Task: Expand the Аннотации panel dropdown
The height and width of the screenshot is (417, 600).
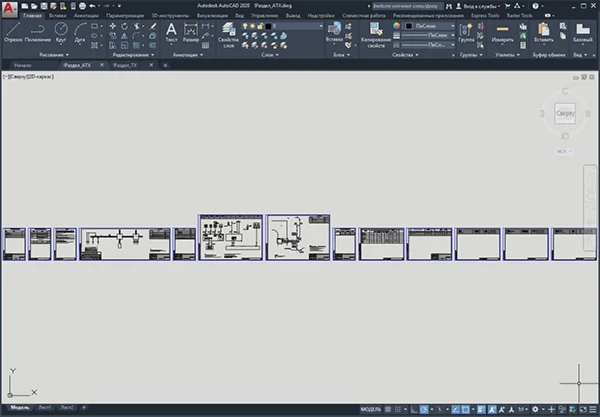Action: click(188, 55)
